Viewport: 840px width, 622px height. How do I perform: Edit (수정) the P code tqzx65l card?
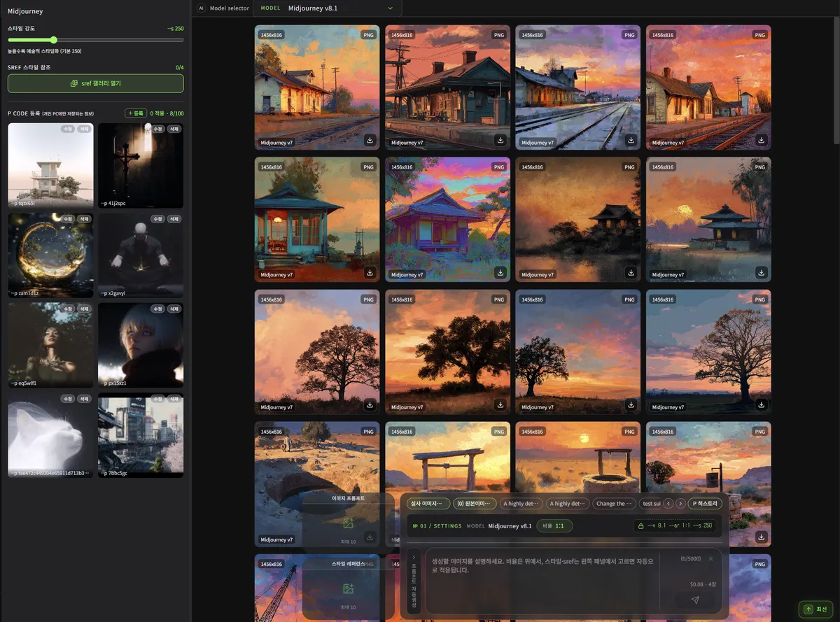68,129
